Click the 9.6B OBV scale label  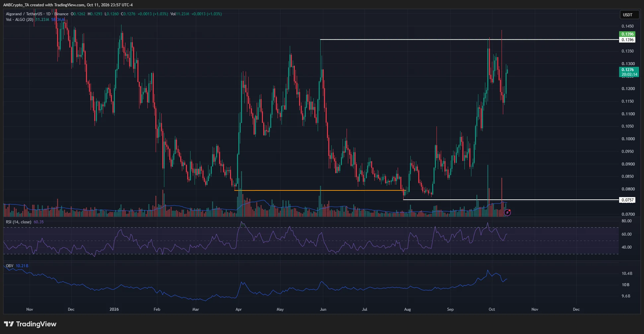[x=626, y=296]
